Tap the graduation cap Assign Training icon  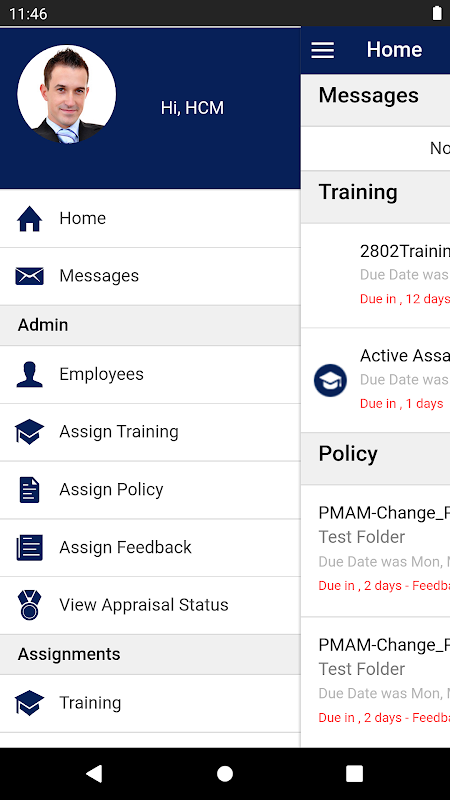click(30, 432)
